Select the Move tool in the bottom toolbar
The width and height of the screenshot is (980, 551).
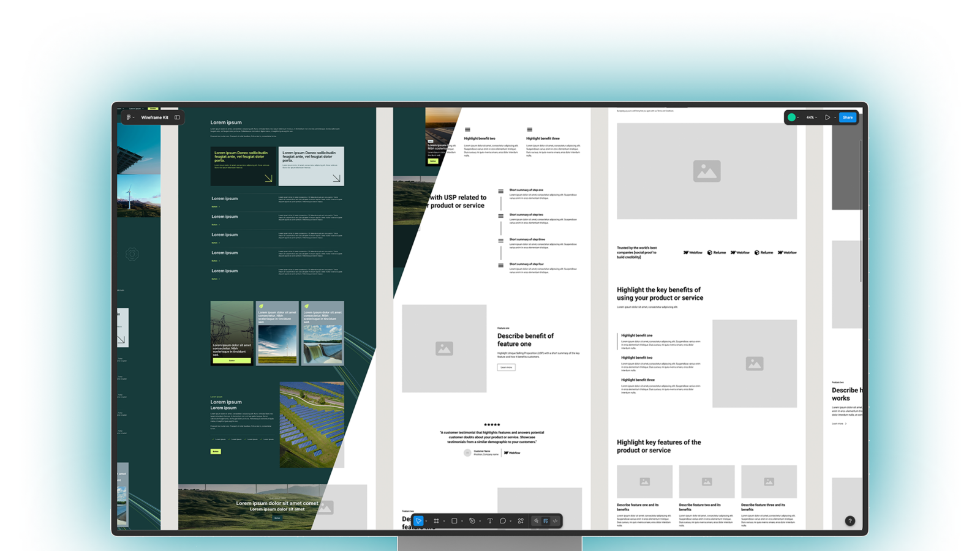click(418, 521)
